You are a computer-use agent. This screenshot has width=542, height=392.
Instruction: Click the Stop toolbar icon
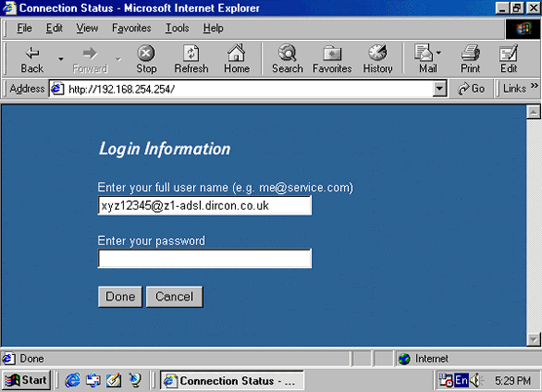[x=146, y=59]
